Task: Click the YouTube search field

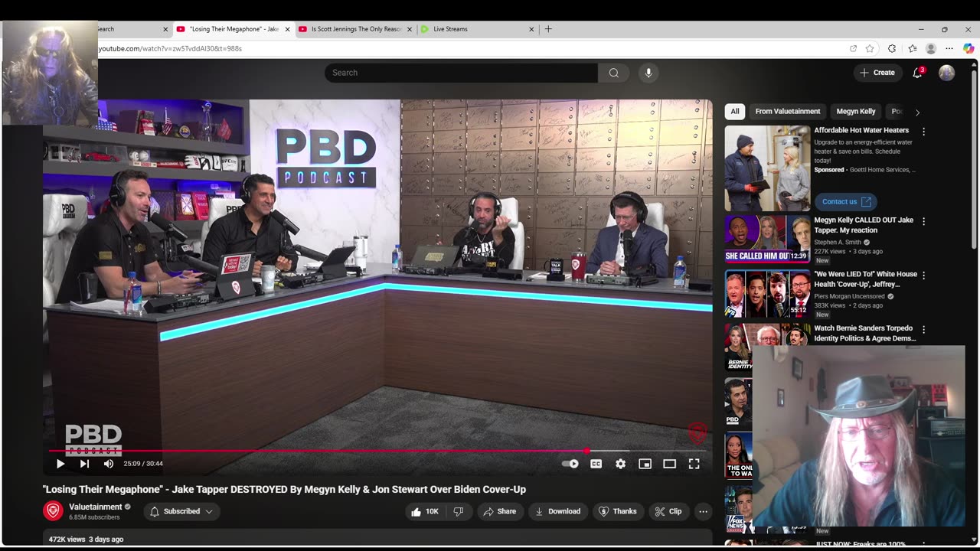Action: 461,73
